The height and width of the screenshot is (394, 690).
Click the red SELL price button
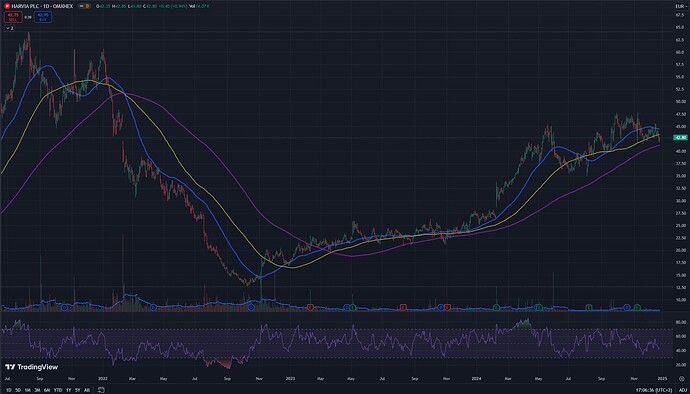[11, 17]
